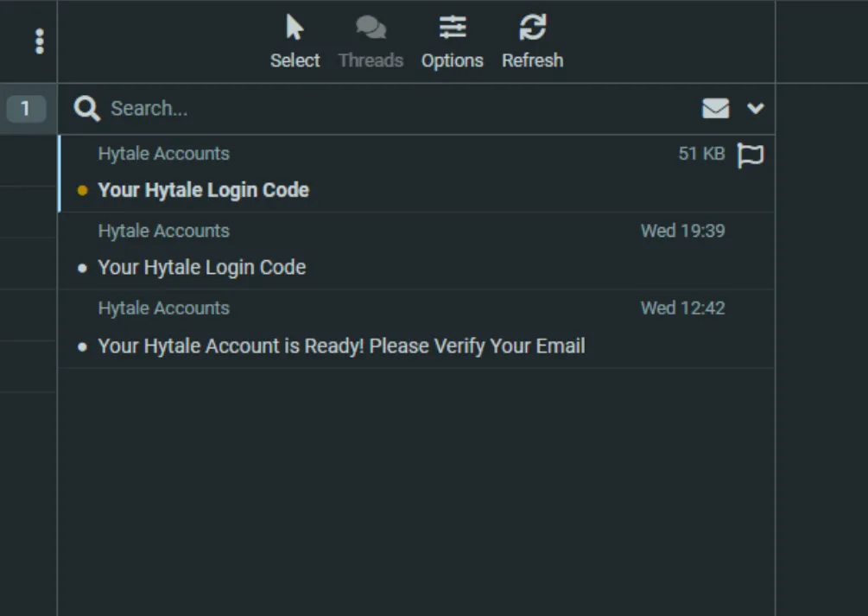Viewport: 868px width, 616px height.
Task: Expand search options with the chevron arrow
Action: (756, 108)
